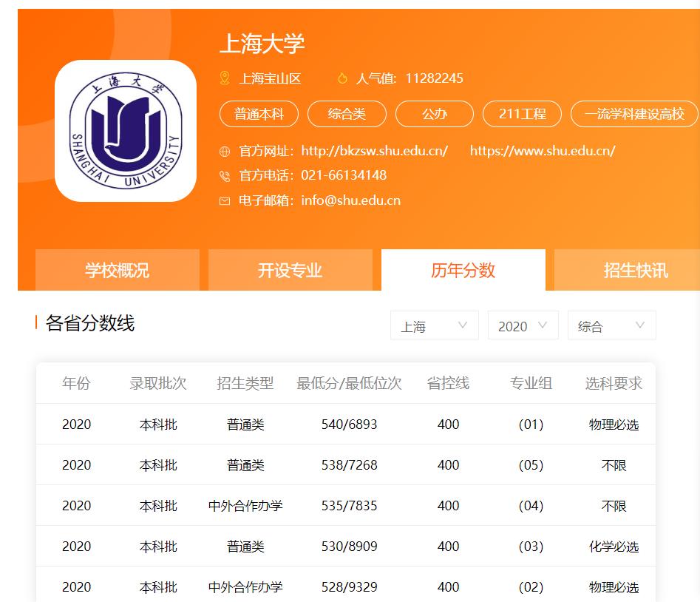Switch to the 学校概况 tab

(x=117, y=271)
